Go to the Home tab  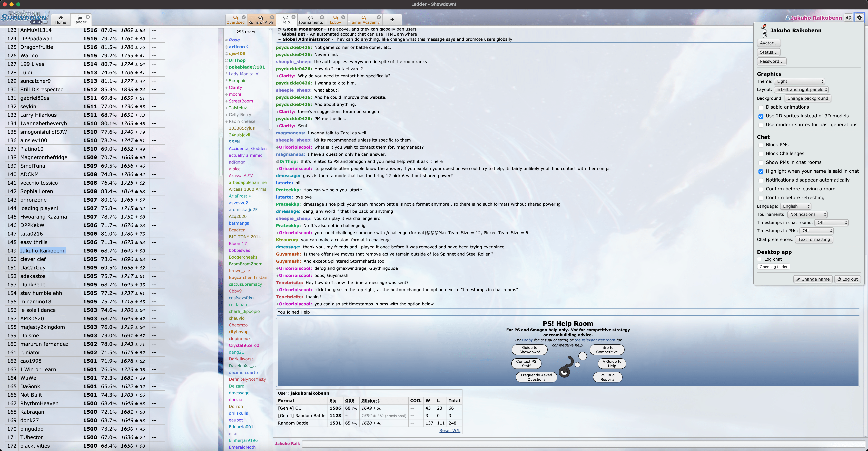click(x=61, y=20)
